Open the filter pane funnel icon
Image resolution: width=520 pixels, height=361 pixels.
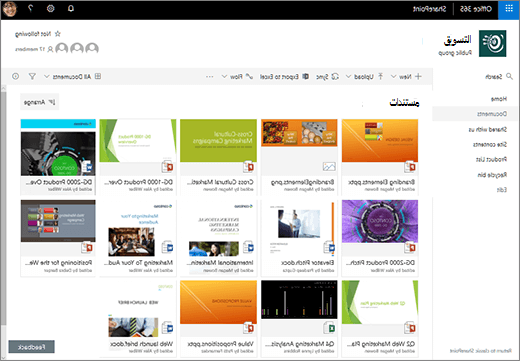pyautogui.click(x=32, y=76)
